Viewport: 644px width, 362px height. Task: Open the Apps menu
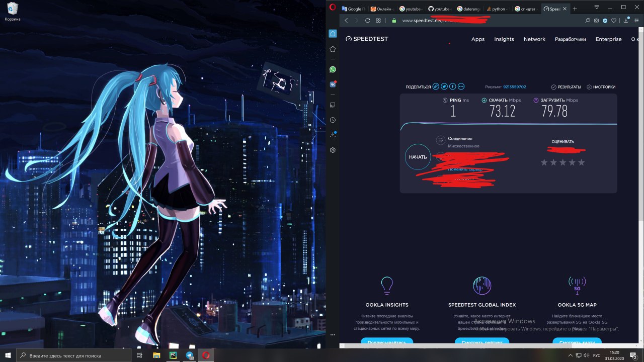(x=478, y=39)
